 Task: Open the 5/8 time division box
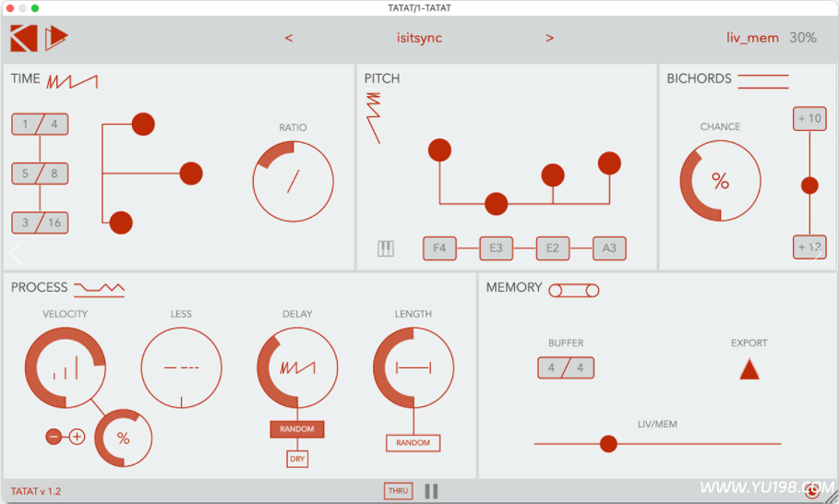[40, 174]
